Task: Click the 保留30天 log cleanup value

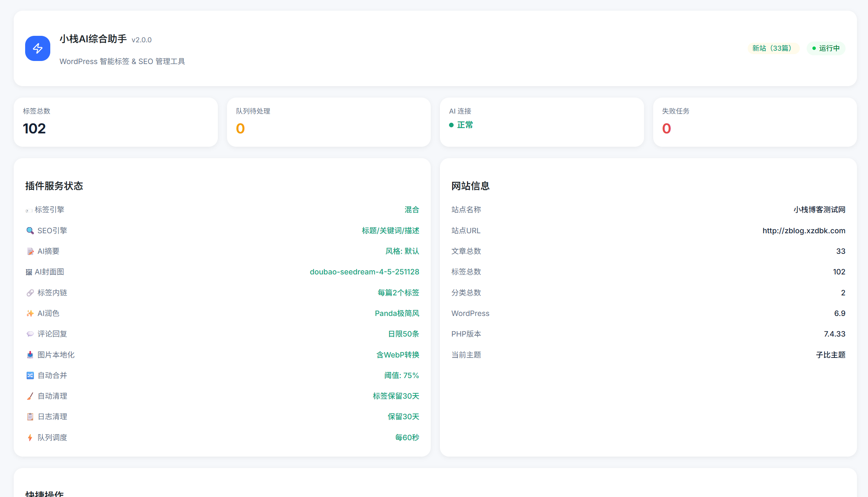Action: (403, 417)
